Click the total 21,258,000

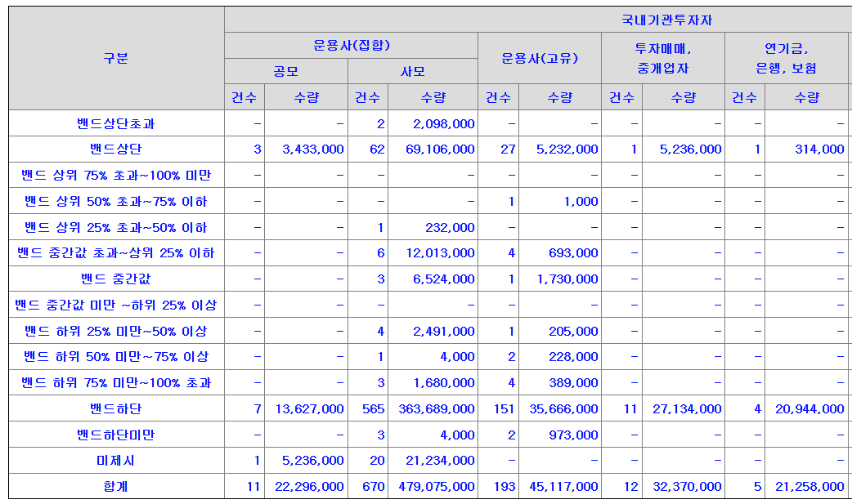(810, 487)
